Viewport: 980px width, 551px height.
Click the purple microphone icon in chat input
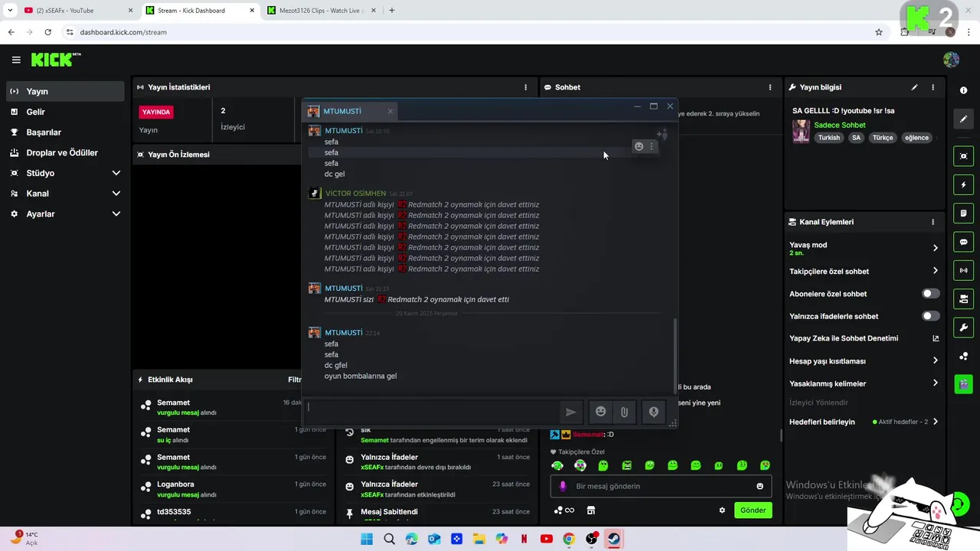[x=563, y=486]
